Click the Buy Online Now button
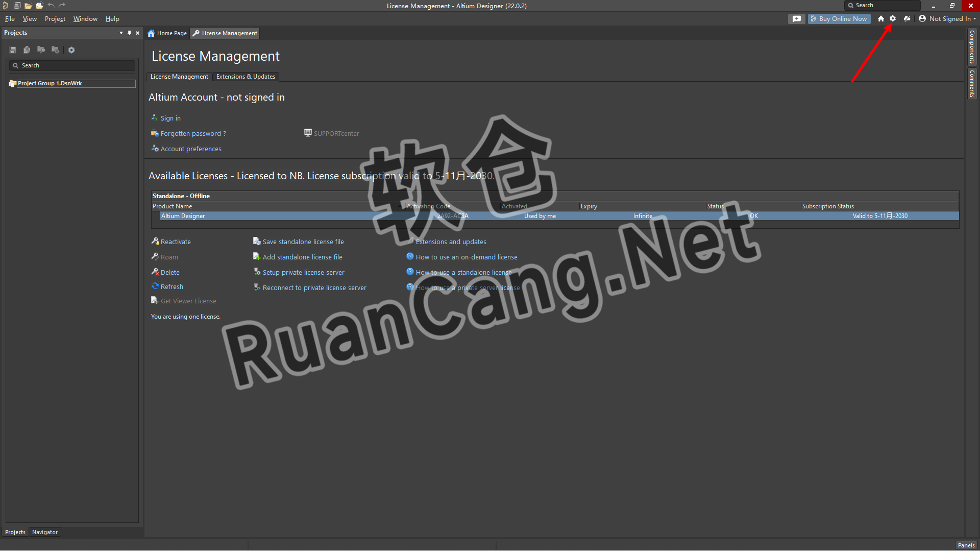 point(839,19)
